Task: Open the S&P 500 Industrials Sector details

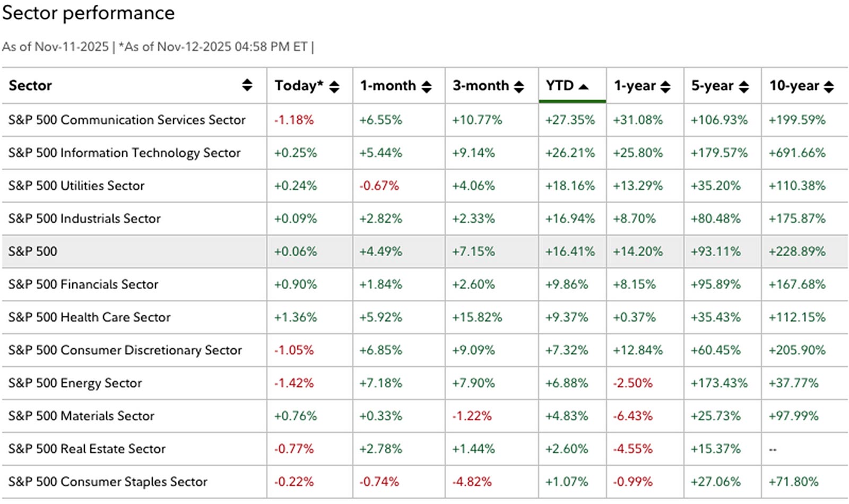Action: [84, 219]
